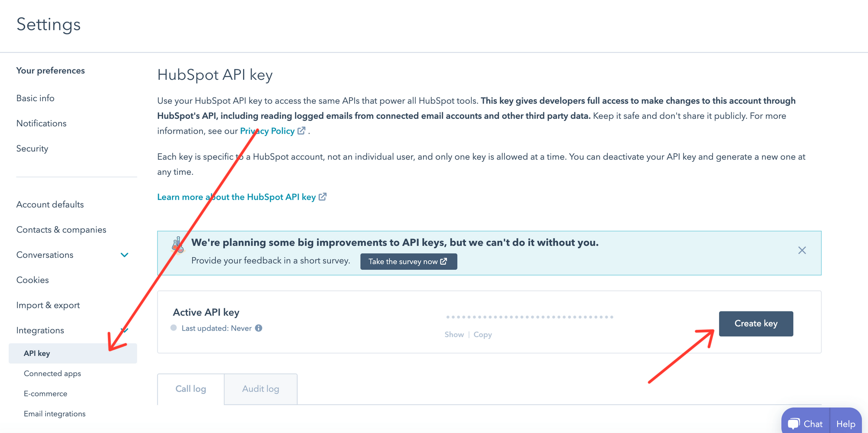868x433 pixels.
Task: Click the thermometer icon in the feedback banner
Action: (x=177, y=245)
